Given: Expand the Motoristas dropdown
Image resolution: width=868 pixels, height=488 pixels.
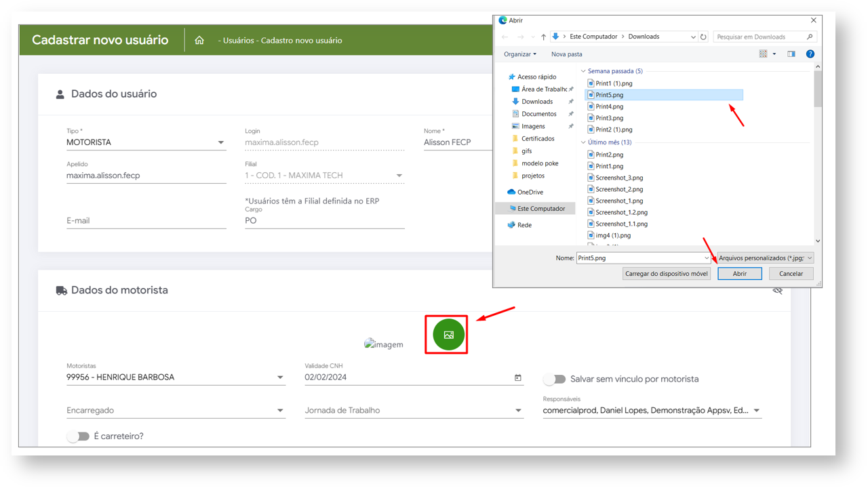Looking at the screenshot, I should pyautogui.click(x=280, y=378).
